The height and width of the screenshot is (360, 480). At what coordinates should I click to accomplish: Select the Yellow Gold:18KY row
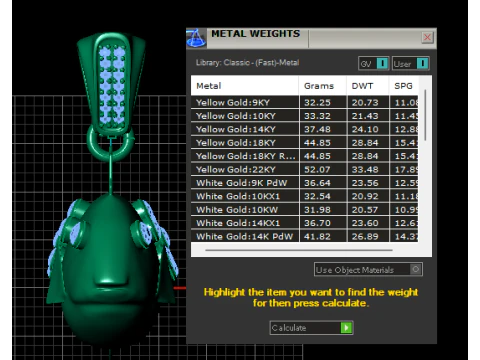click(x=304, y=143)
